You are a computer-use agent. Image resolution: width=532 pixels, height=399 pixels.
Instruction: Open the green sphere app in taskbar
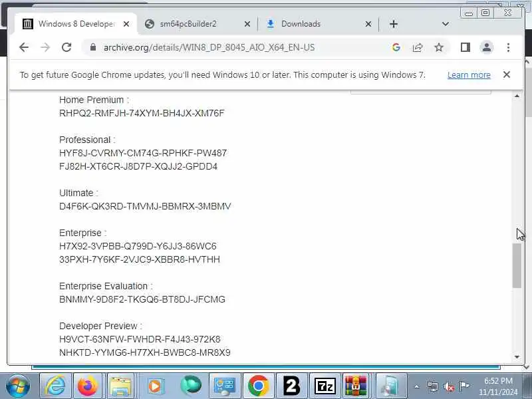point(191,386)
